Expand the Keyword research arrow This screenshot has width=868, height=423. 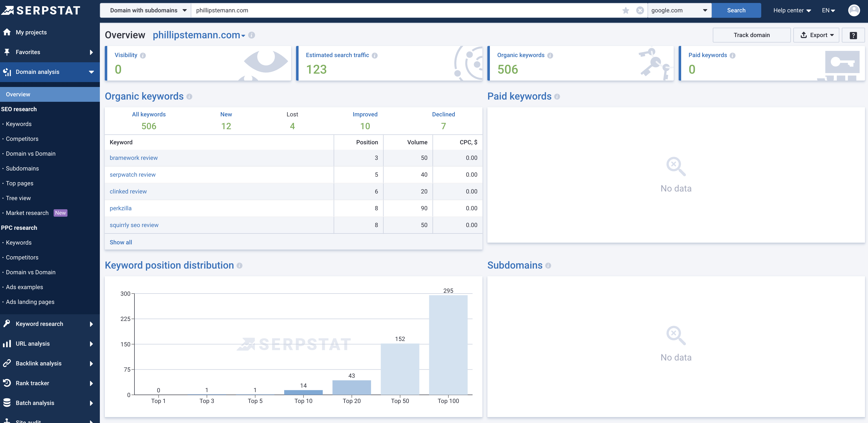(91, 324)
